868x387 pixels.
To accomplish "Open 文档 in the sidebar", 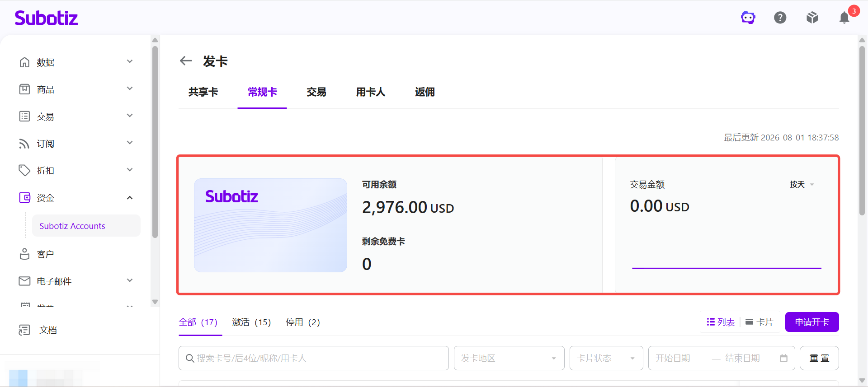I will click(x=48, y=330).
